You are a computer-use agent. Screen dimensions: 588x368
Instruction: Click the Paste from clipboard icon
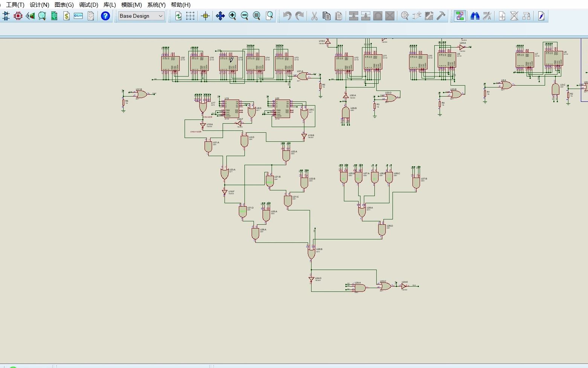click(x=339, y=16)
